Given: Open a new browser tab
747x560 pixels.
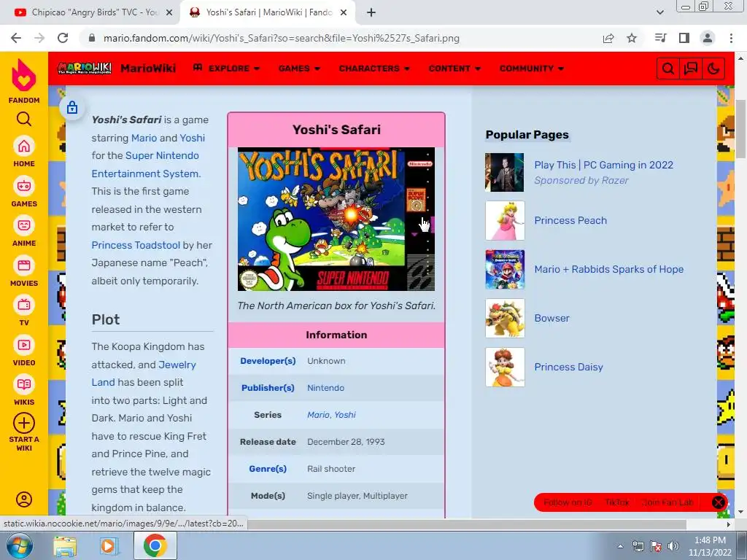Looking at the screenshot, I should (x=371, y=12).
